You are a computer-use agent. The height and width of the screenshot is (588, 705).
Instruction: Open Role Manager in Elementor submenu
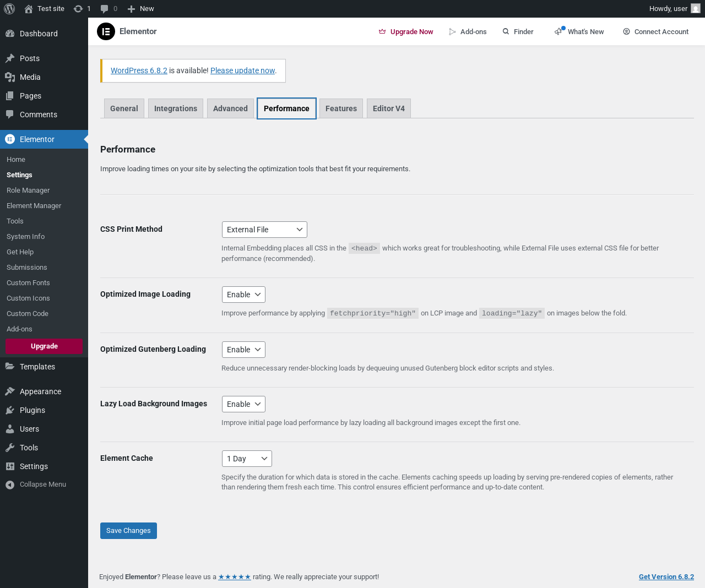click(x=28, y=190)
